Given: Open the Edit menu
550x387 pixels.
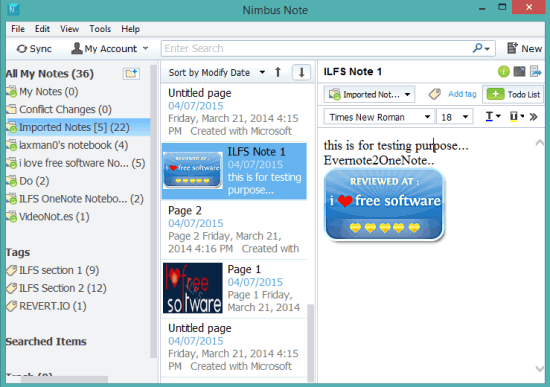Looking at the screenshot, I should pos(42,29).
